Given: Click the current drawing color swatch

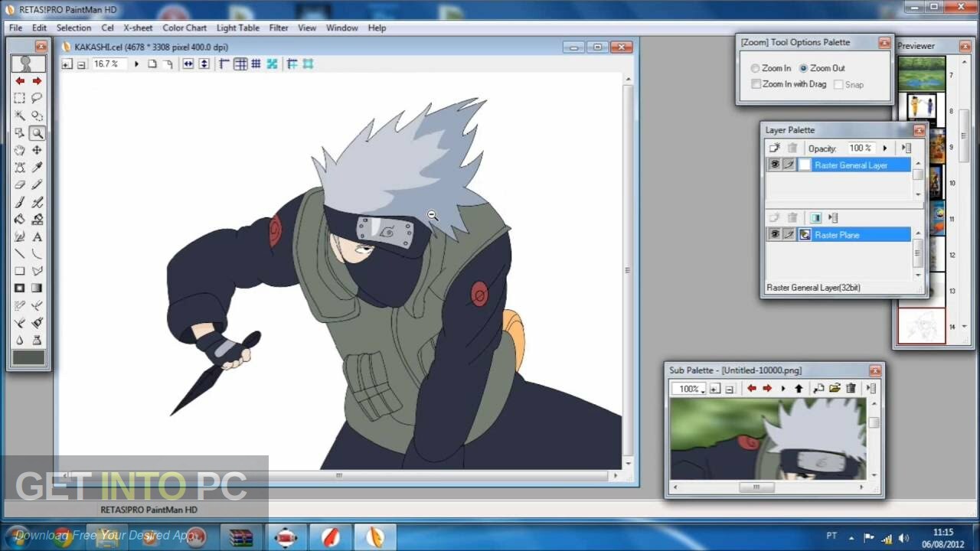Looking at the screenshot, I should pyautogui.click(x=28, y=357).
